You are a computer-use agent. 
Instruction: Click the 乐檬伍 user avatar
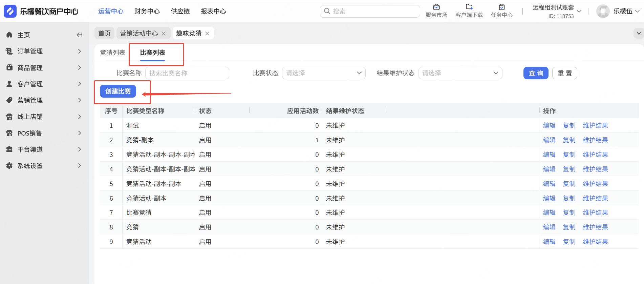pyautogui.click(x=603, y=11)
